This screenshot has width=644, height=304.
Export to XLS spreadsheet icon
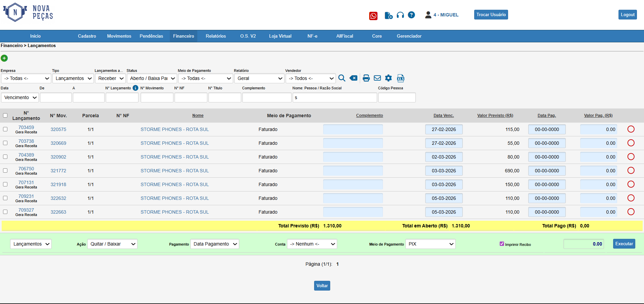point(401,78)
